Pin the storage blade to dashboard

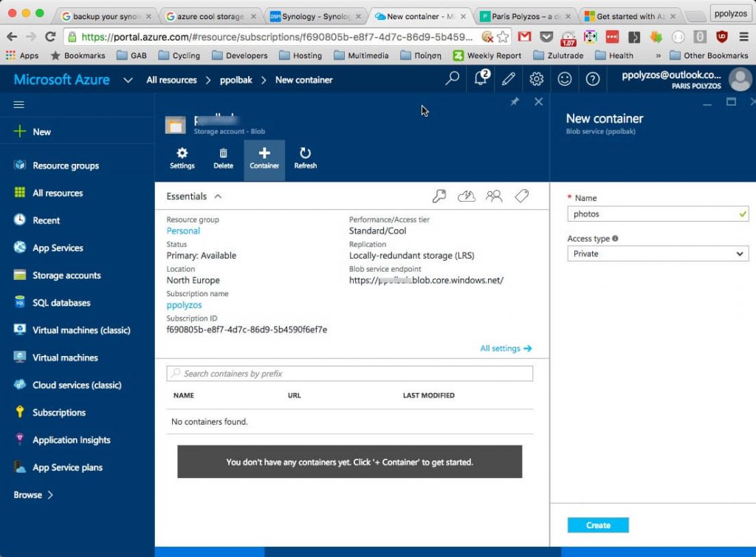tap(515, 101)
